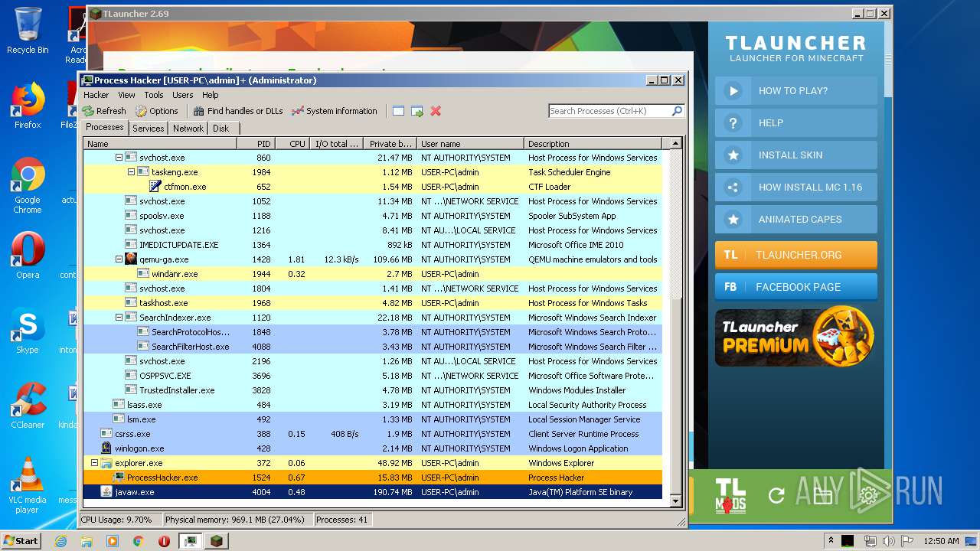Open the Users menu
Image resolution: width=980 pixels, height=551 pixels.
coord(182,95)
